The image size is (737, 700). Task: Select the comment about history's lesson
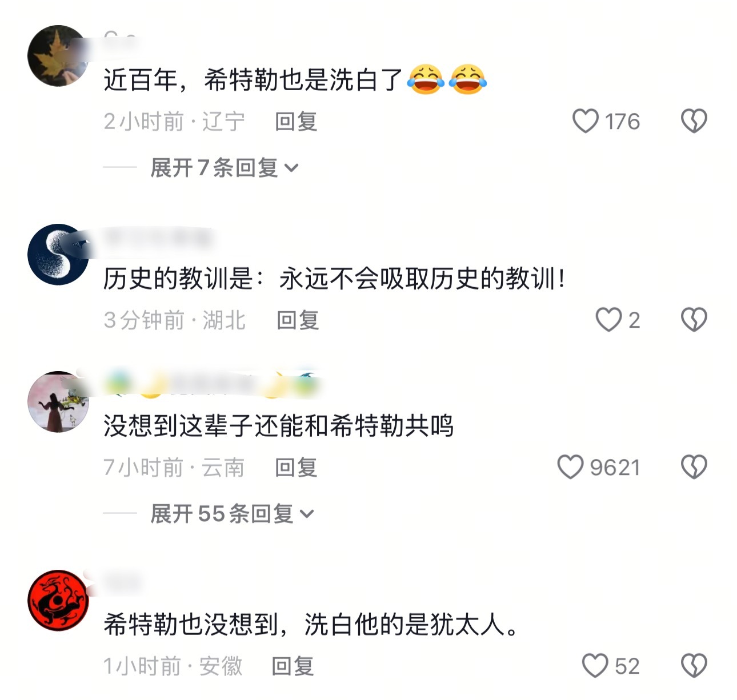click(335, 279)
